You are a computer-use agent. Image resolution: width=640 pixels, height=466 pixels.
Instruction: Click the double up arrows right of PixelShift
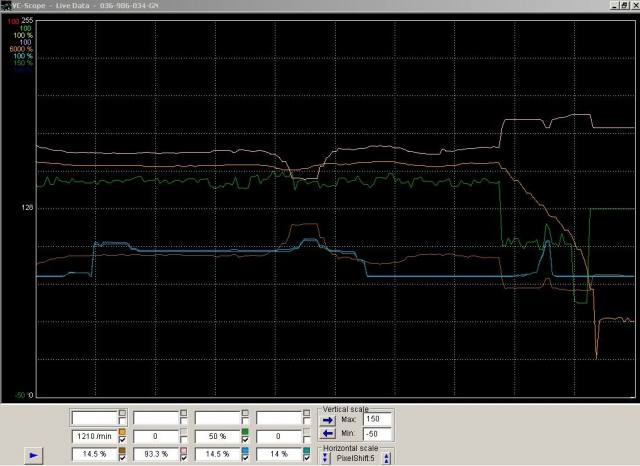[388, 458]
